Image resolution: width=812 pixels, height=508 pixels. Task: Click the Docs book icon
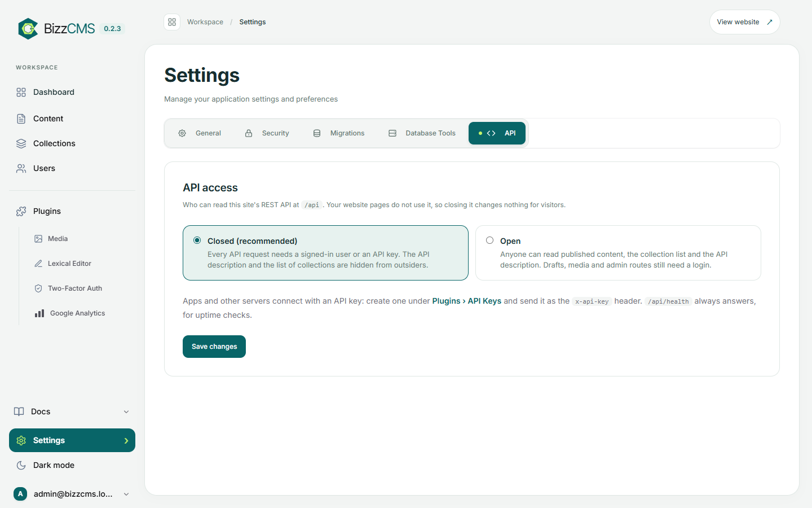(19, 411)
